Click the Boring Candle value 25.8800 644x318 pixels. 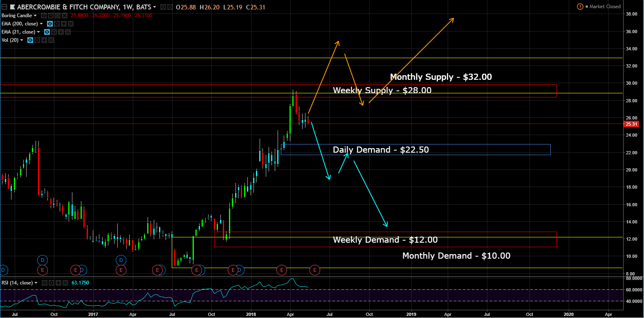[x=79, y=16]
